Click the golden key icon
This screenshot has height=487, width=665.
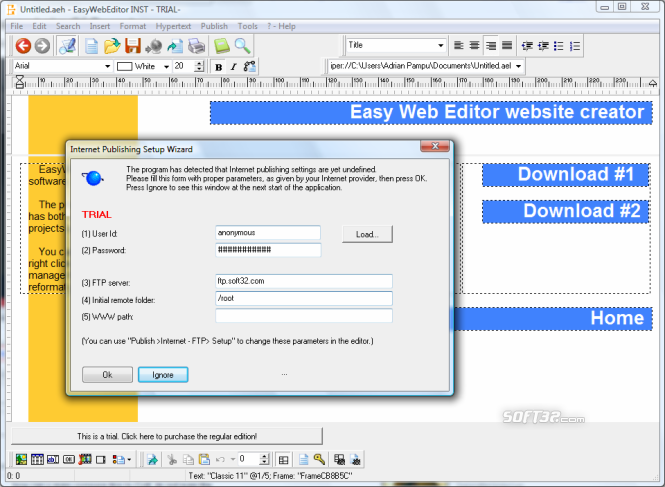(x=319, y=459)
